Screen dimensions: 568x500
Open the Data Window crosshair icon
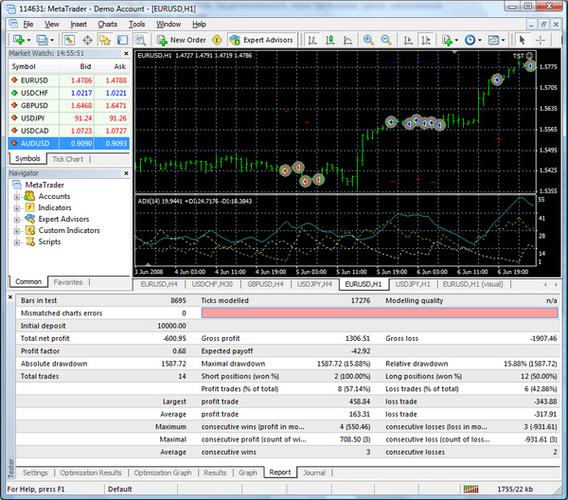pyautogui.click(x=87, y=40)
